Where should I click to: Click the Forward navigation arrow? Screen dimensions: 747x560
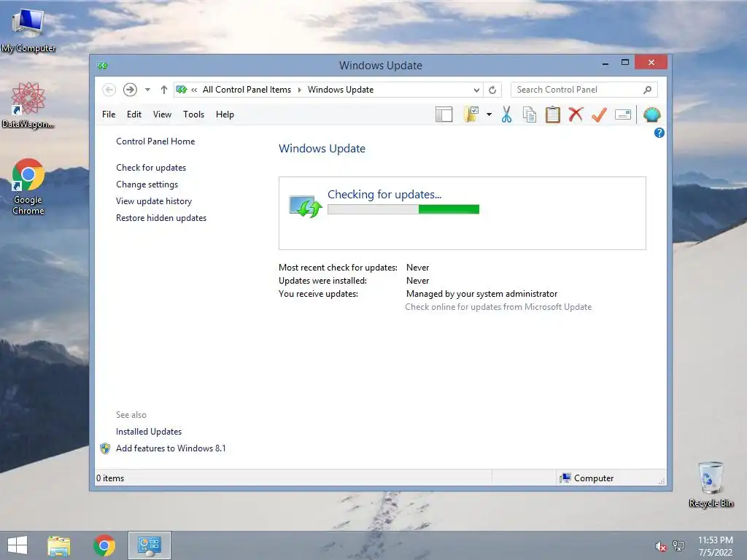pos(130,90)
